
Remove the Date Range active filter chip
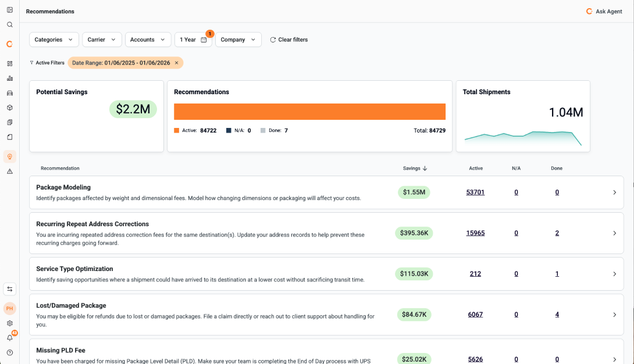coord(177,62)
